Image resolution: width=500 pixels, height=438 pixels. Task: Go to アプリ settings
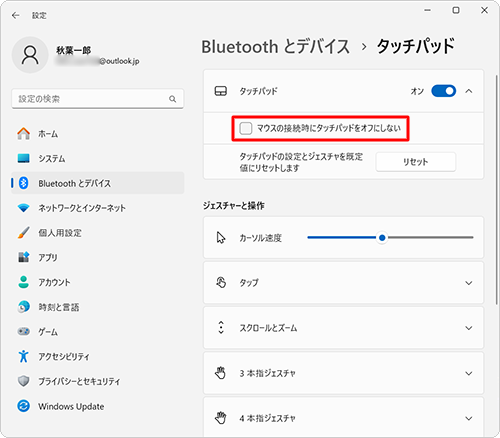pyautogui.click(x=98, y=257)
